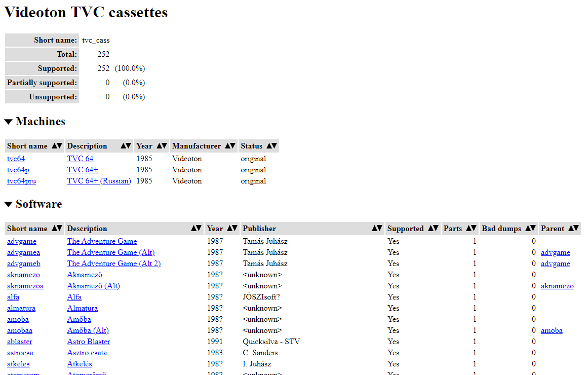The width and height of the screenshot is (588, 375).
Task: Open the almatura short name link
Action: pos(21,309)
